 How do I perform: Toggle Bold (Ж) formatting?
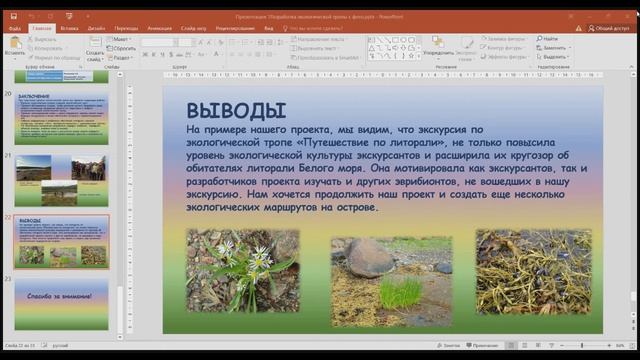tap(145, 54)
